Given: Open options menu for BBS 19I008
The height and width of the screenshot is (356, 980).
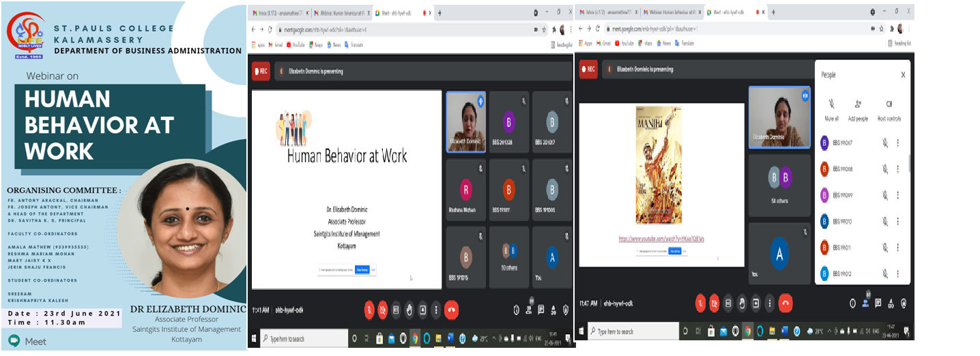Looking at the screenshot, I should (897, 168).
